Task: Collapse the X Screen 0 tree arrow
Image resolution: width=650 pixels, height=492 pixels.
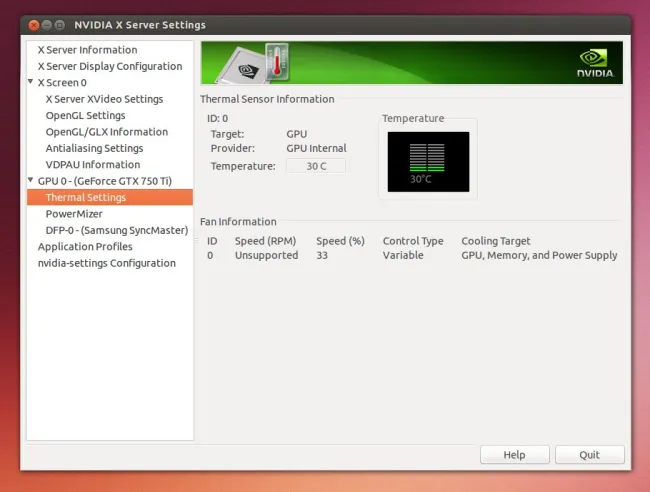Action: pos(31,82)
